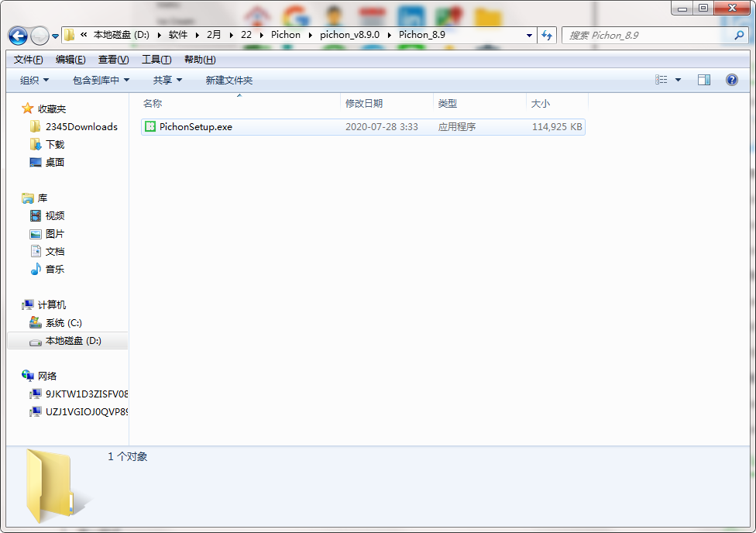Viewport: 756px width, 533px height.
Task: Click the 库 libraries icon
Action: pyautogui.click(x=27, y=198)
